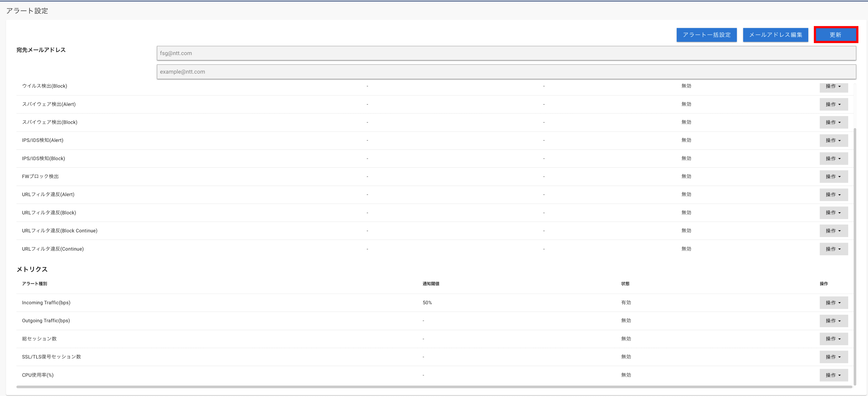Open 操作 dropdown for SSL/TLS復号セッション数
The width and height of the screenshot is (868, 397).
833,357
